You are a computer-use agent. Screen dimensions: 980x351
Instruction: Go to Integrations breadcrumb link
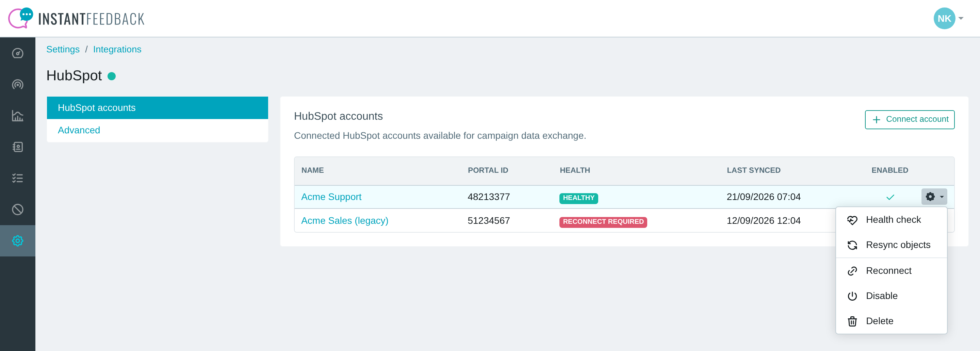coord(117,49)
